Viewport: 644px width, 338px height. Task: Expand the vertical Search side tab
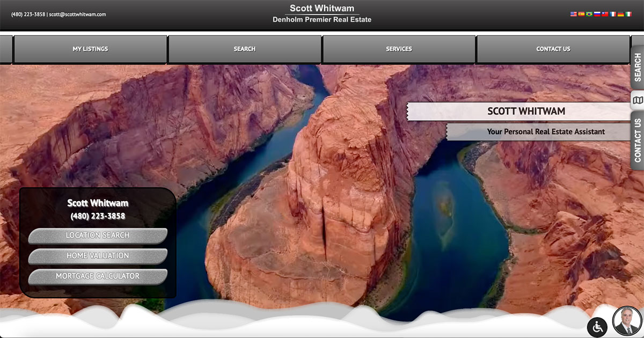click(638, 68)
